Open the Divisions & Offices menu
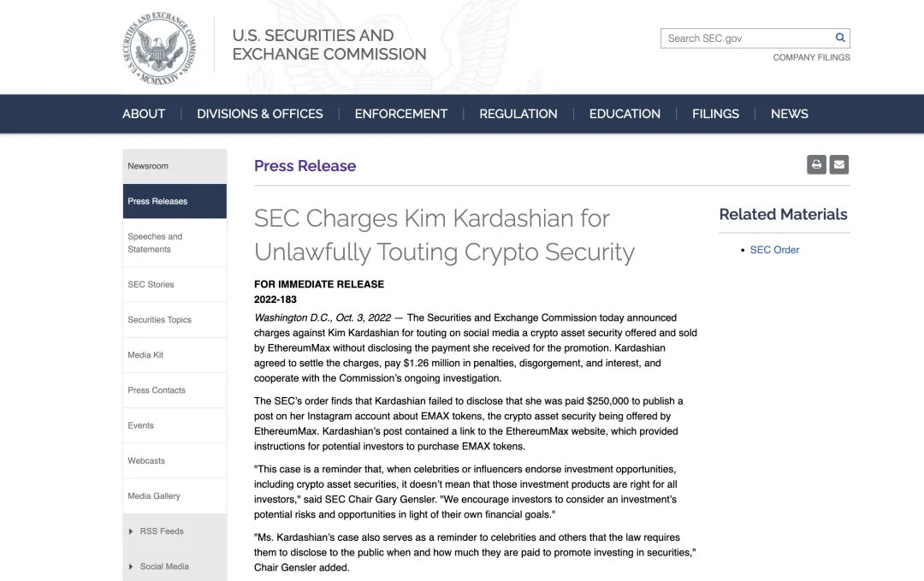Screen dimensions: 924x581 click(x=260, y=114)
